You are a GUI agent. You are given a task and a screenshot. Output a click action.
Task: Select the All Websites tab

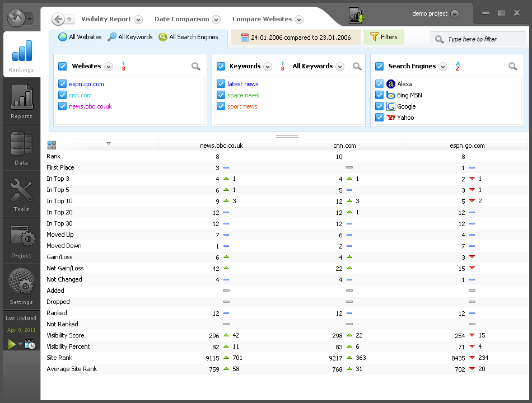point(80,37)
